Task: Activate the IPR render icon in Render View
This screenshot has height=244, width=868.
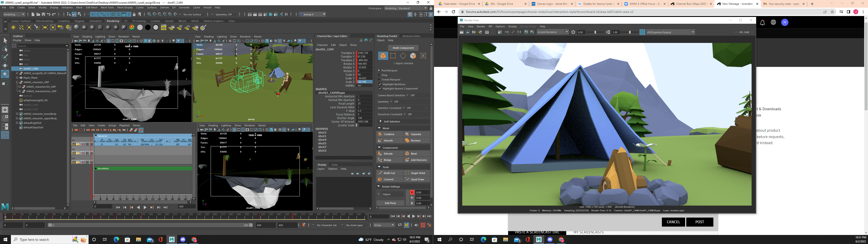Action: (x=487, y=32)
